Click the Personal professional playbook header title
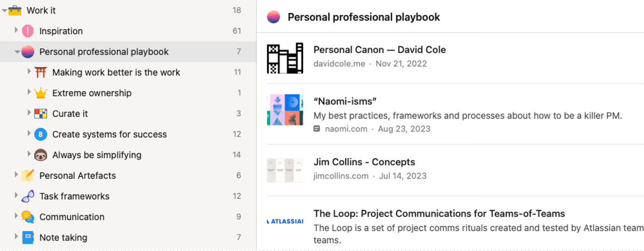 tap(364, 17)
